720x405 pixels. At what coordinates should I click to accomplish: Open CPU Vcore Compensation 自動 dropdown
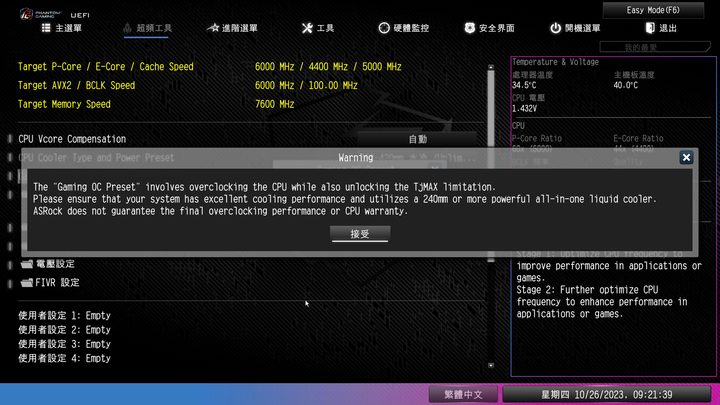417,139
